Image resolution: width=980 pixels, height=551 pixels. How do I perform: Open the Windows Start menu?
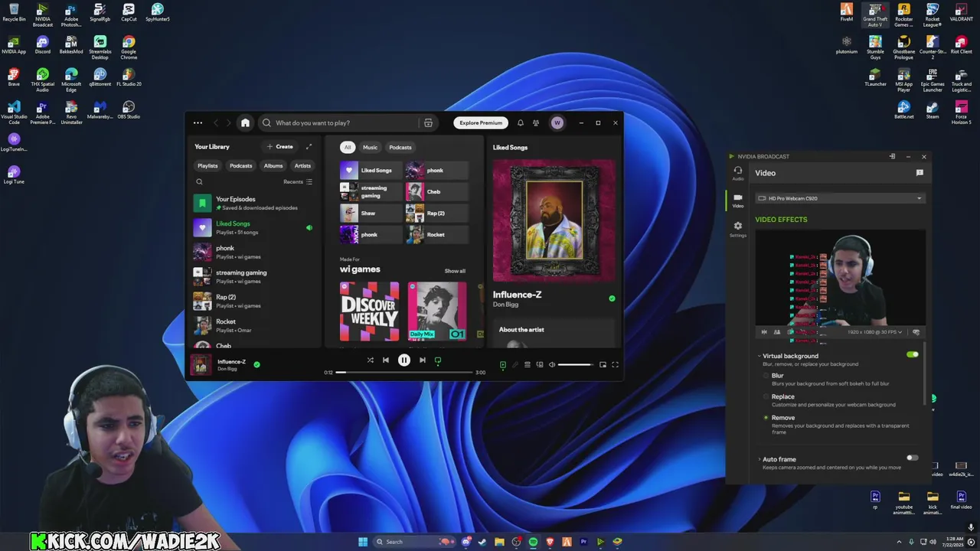tap(363, 542)
